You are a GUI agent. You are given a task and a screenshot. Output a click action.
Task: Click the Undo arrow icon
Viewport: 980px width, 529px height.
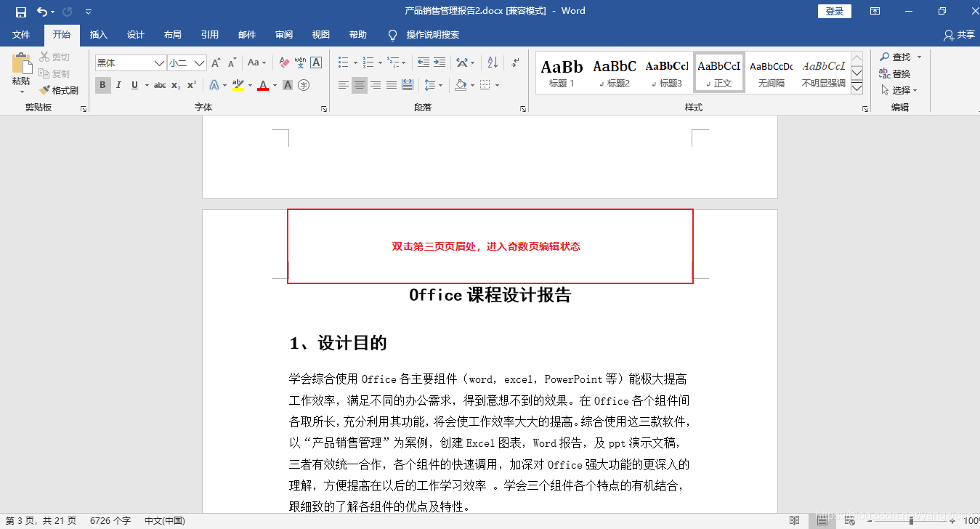coord(42,12)
